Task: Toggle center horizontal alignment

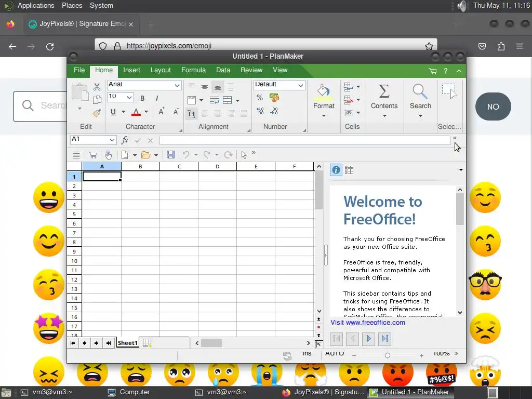Action: (x=218, y=113)
